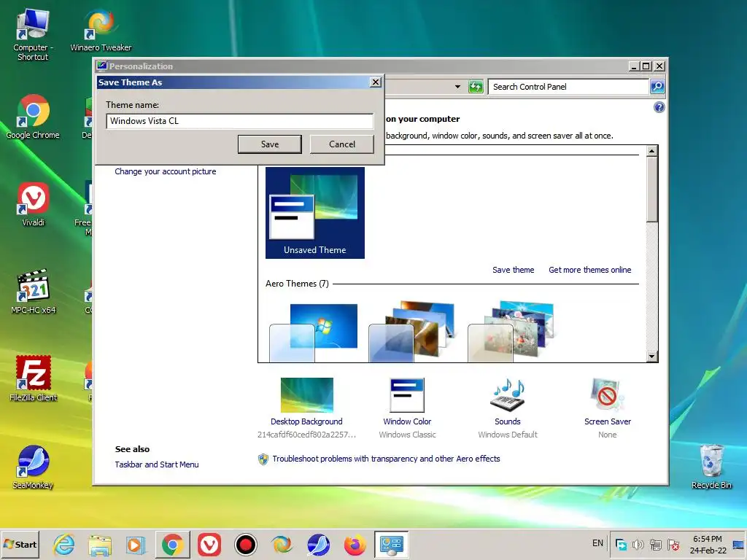
Task: Click the search magnifier button
Action: click(657, 87)
